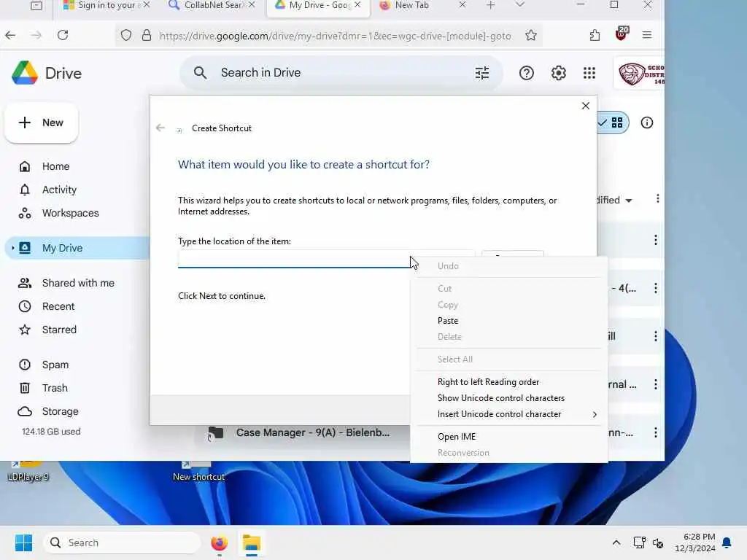Open Firefox extensions puzzle icon
This screenshot has width=747, height=560.
point(595,35)
